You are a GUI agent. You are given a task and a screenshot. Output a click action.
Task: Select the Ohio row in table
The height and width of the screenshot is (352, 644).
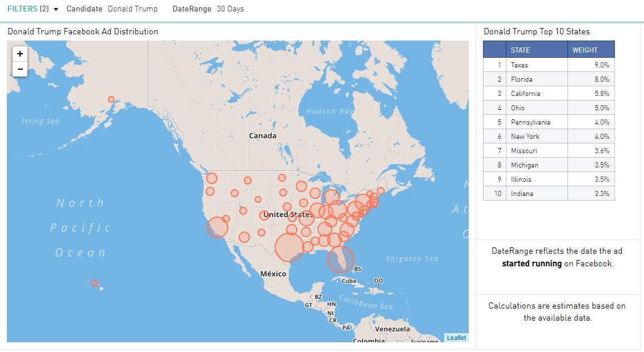pos(549,108)
